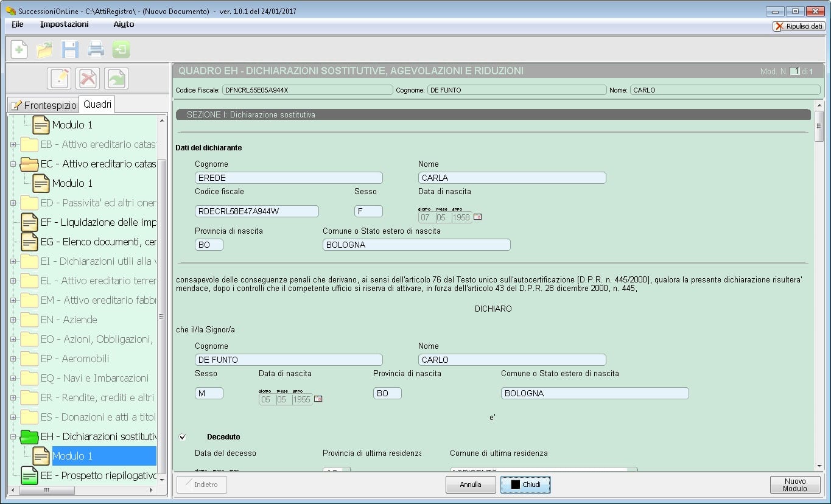Click the Indietro button
This screenshot has width=831, height=504.
pyautogui.click(x=202, y=485)
